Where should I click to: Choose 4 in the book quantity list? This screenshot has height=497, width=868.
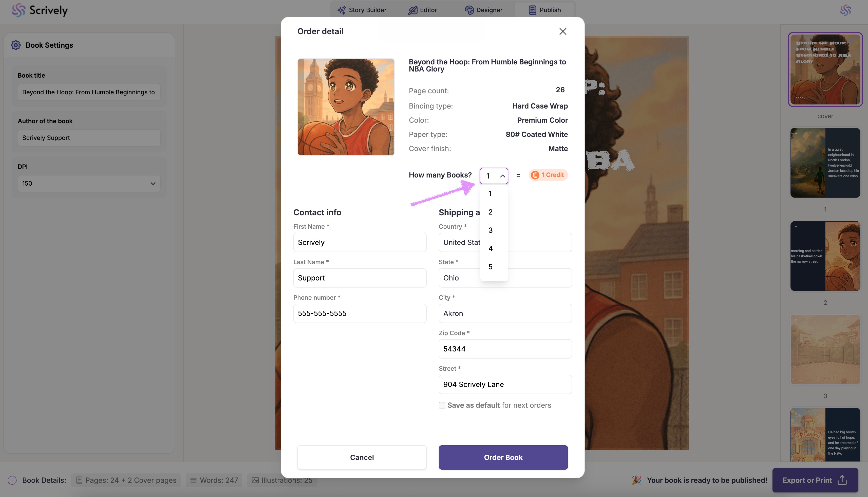[494, 248]
